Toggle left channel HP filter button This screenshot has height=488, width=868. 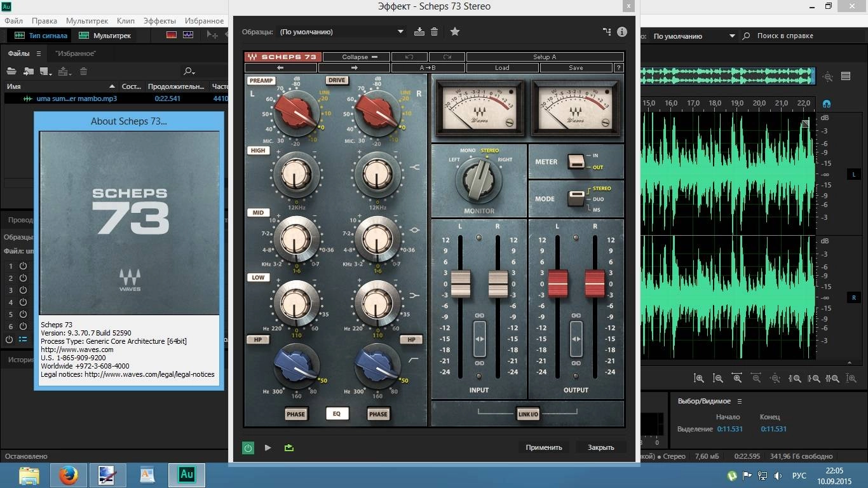[258, 340]
